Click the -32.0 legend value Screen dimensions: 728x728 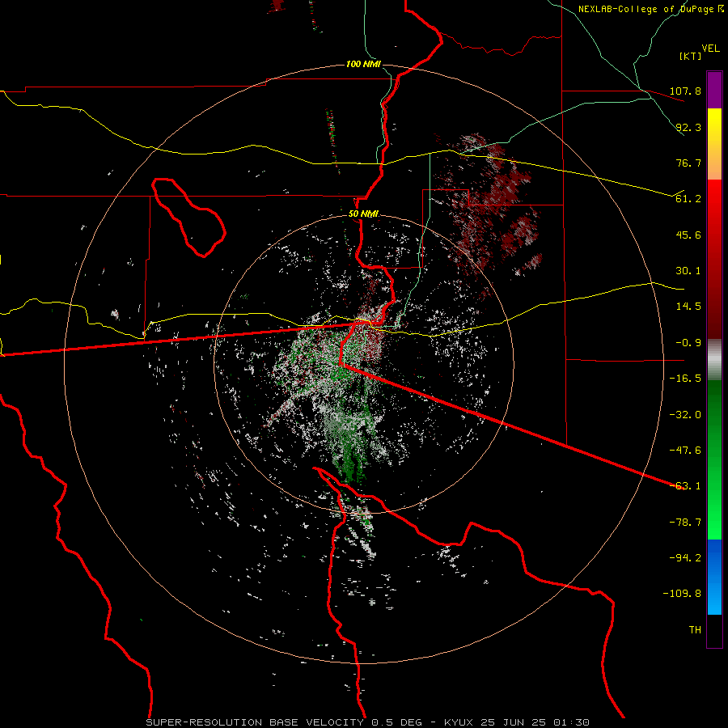685,415
